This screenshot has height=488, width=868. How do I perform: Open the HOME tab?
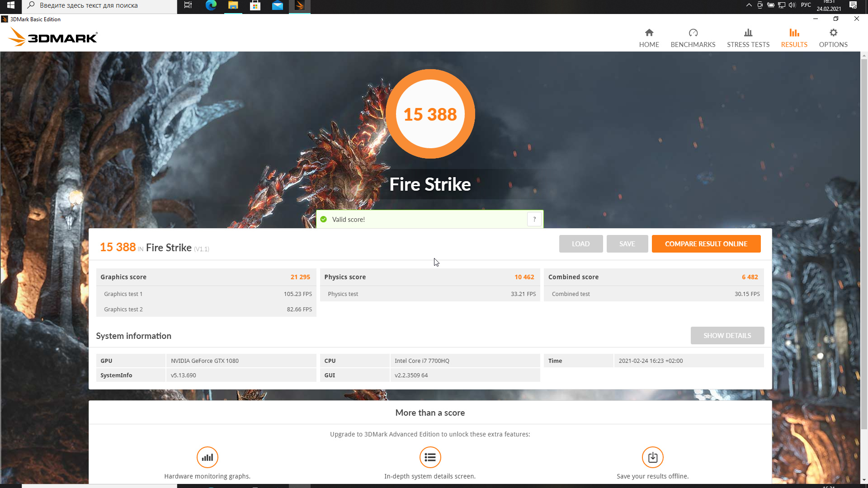(649, 38)
